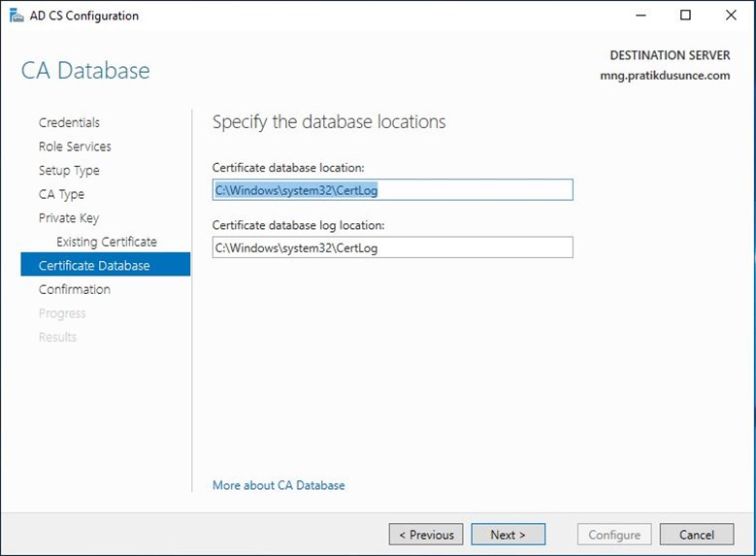Image resolution: width=756 pixels, height=556 pixels.
Task: Click the Certificate database log location field
Action: (x=392, y=247)
